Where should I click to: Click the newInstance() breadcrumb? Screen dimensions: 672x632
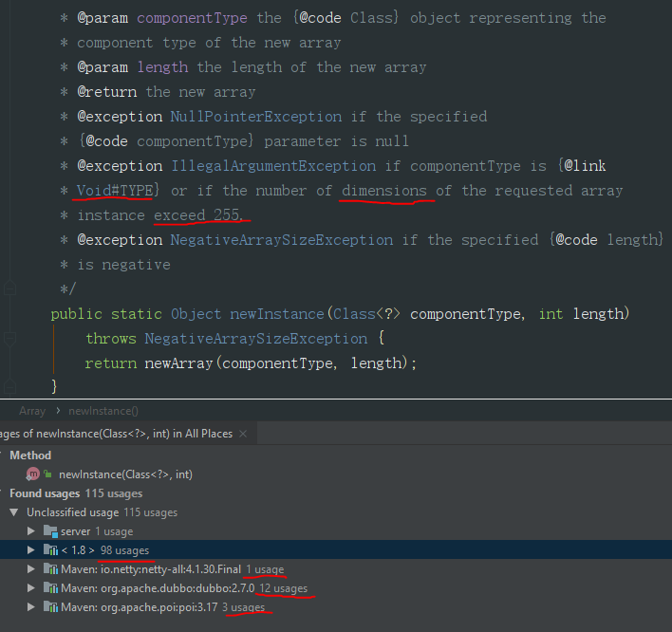103,411
